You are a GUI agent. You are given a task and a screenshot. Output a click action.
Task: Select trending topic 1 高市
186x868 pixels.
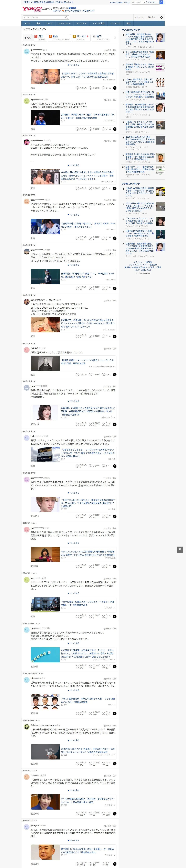[40, 38]
